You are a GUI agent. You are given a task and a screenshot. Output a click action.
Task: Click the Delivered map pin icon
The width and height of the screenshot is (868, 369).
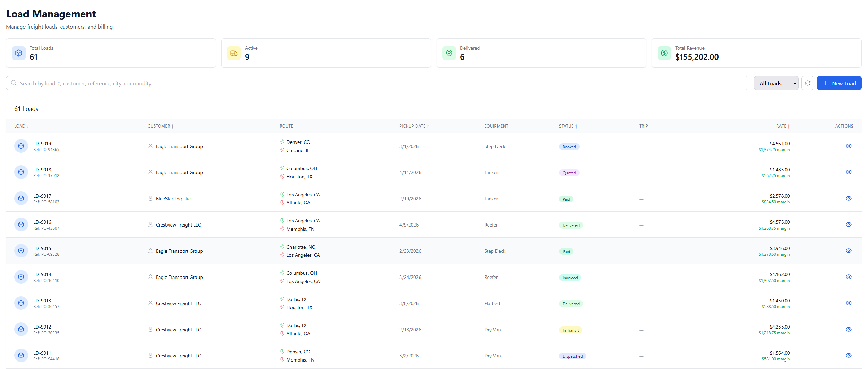tap(449, 53)
